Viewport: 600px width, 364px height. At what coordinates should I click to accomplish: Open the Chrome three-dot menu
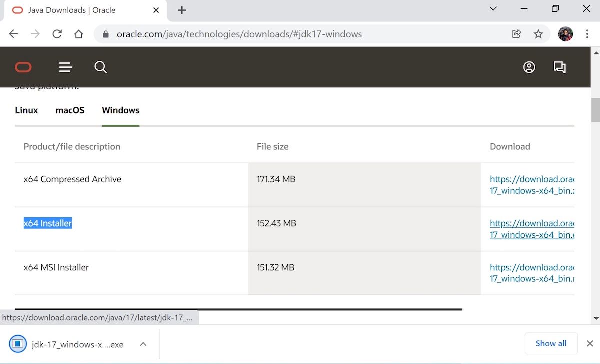pos(587,34)
